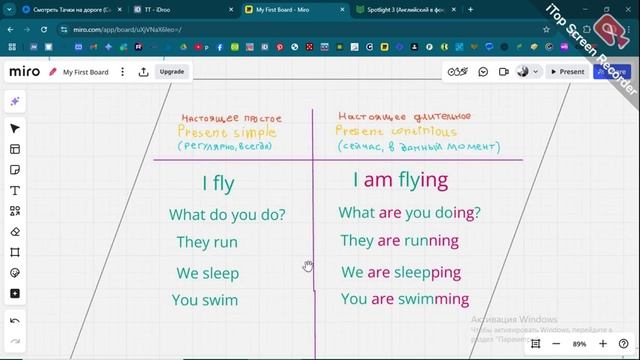The image size is (640, 360).
Task: Open the templates tool in sidebar
Action: coord(15,149)
